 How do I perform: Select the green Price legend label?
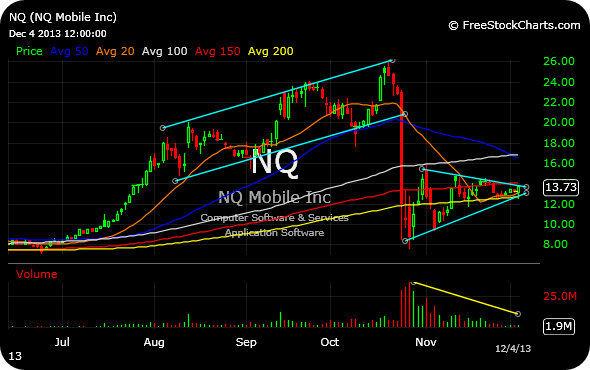29,51
